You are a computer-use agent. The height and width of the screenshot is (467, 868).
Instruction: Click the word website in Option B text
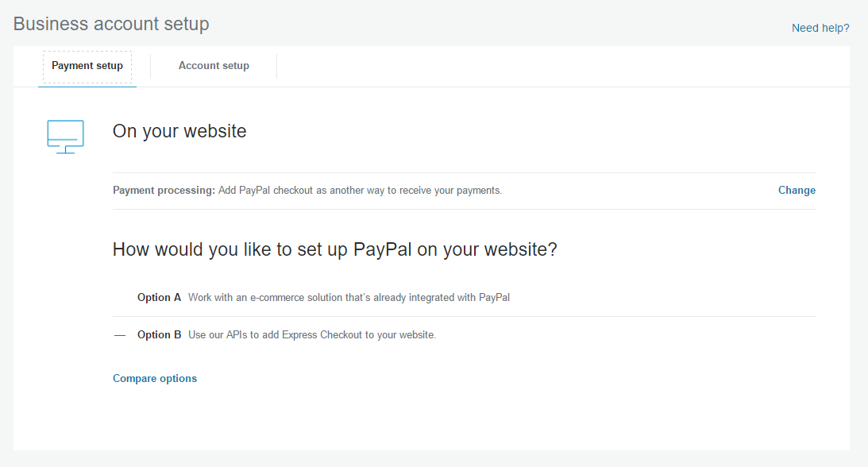pos(415,335)
